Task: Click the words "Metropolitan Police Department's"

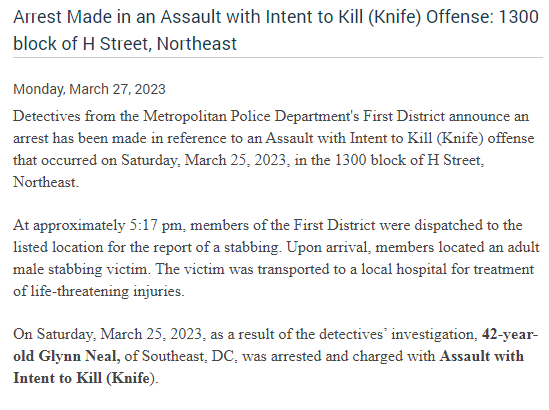Action: 251,116
